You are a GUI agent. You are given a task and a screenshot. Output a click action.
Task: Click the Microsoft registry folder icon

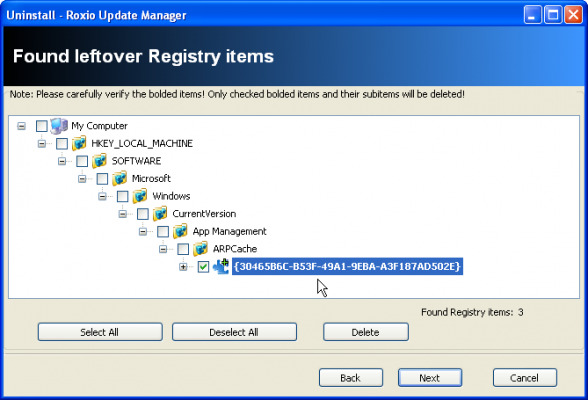(x=120, y=178)
